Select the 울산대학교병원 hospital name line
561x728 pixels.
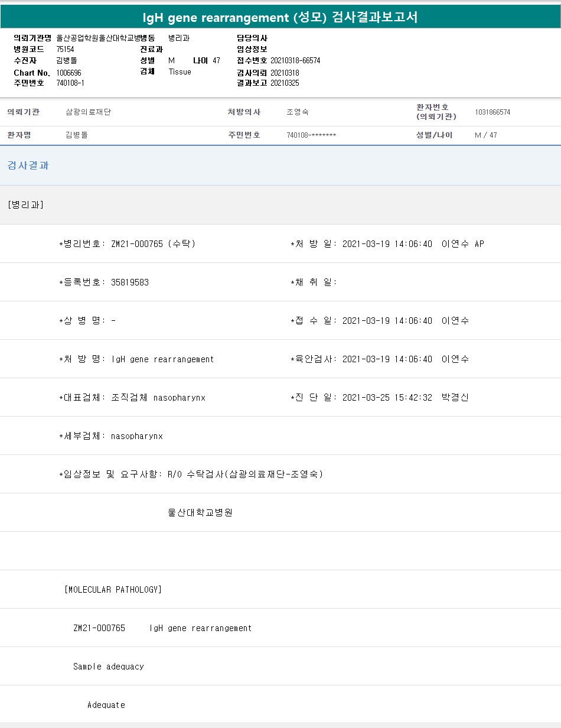pos(200,513)
